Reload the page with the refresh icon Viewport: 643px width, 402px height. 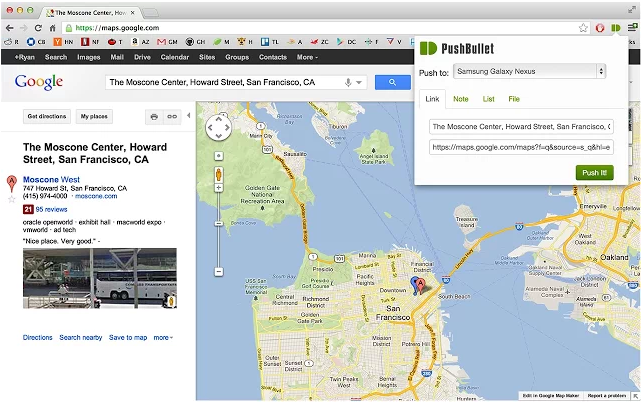(38, 28)
